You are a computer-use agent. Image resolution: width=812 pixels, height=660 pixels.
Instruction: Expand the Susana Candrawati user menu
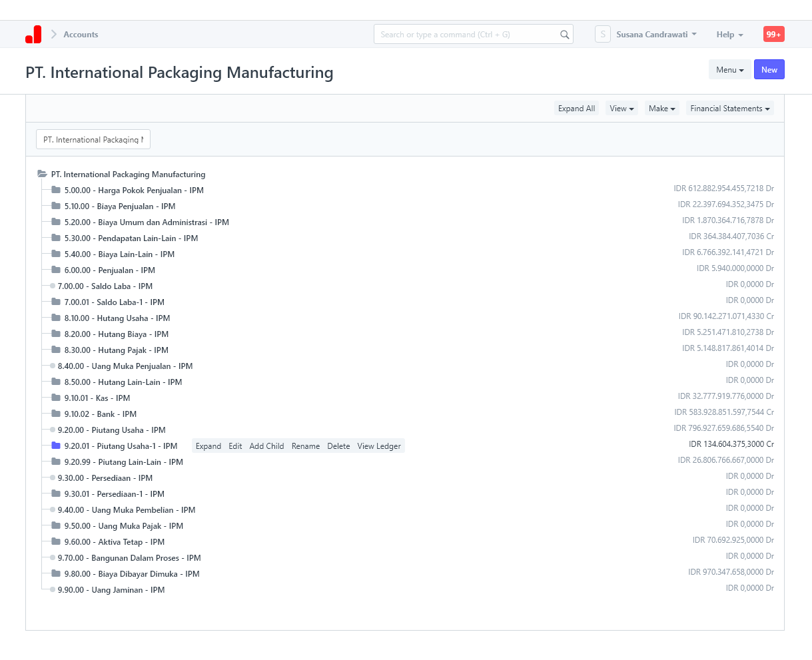click(x=656, y=35)
